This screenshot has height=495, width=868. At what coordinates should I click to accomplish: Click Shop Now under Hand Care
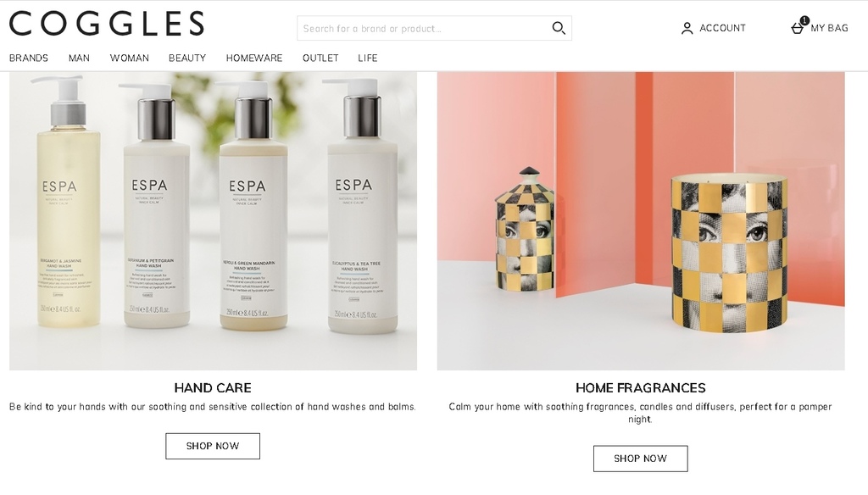pos(213,446)
